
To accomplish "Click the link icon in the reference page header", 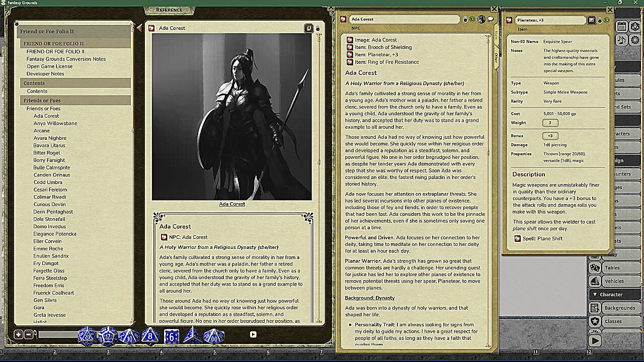I will (151, 28).
